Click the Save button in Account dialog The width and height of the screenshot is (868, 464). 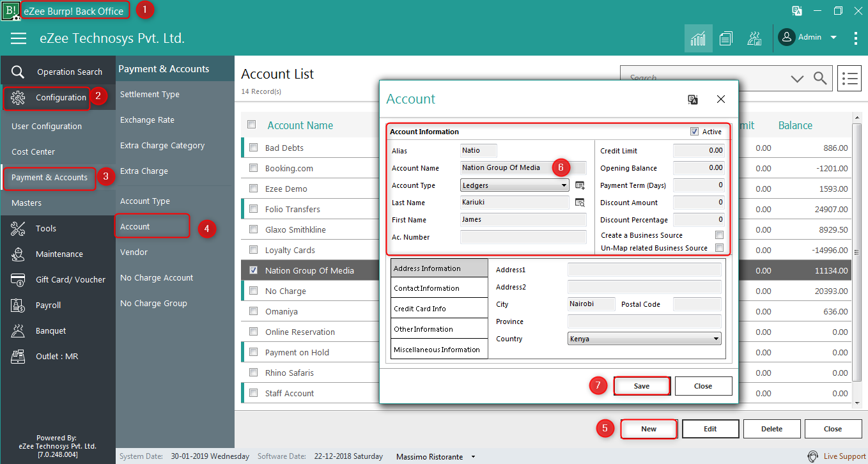(x=642, y=386)
